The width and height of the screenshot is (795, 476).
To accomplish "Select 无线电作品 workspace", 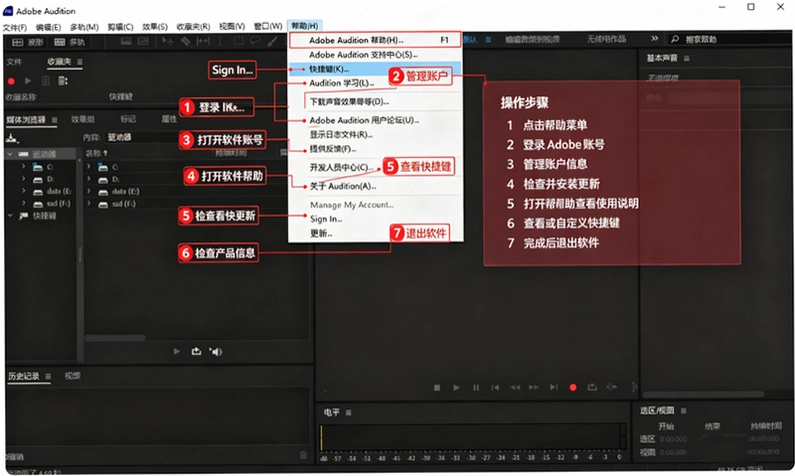I will click(x=606, y=39).
